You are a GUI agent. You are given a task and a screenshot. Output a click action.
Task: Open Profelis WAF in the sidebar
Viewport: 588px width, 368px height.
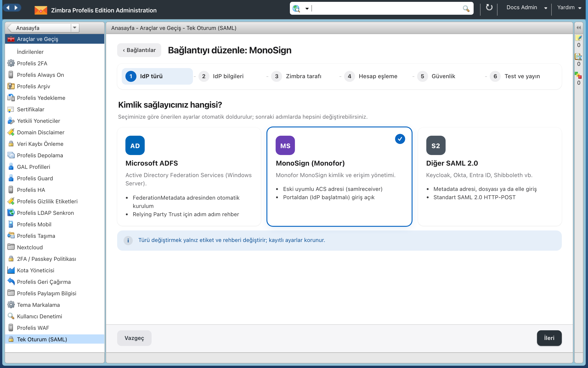55,328
